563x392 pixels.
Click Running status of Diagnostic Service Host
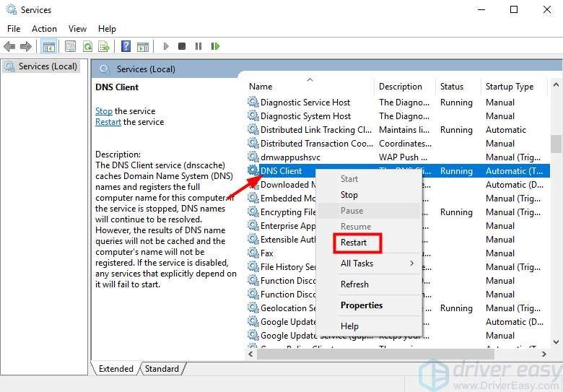click(x=456, y=103)
